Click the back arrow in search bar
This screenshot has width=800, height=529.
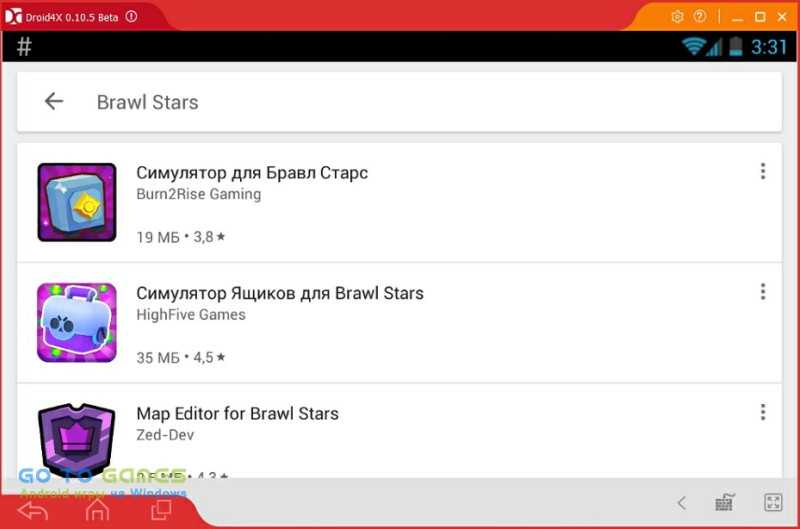pyautogui.click(x=54, y=101)
